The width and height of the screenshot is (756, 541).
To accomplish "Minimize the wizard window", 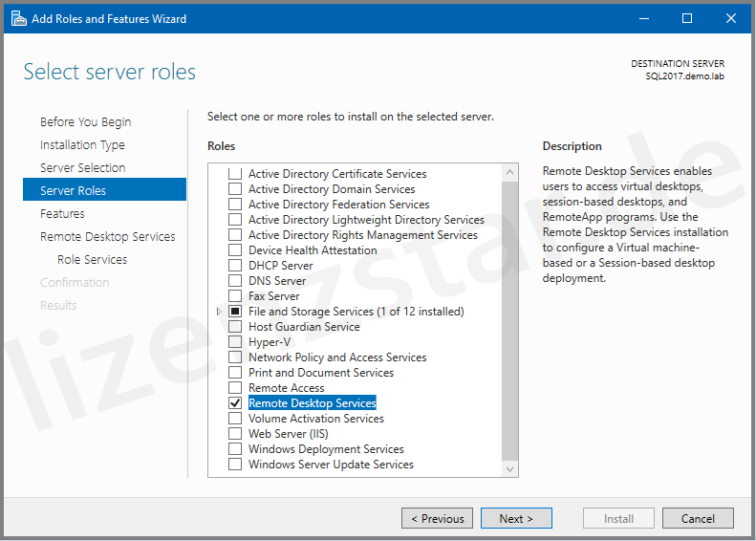I will pyautogui.click(x=642, y=18).
